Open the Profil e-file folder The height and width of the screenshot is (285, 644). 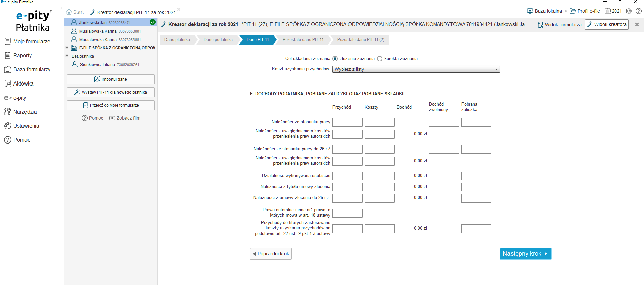(x=585, y=11)
